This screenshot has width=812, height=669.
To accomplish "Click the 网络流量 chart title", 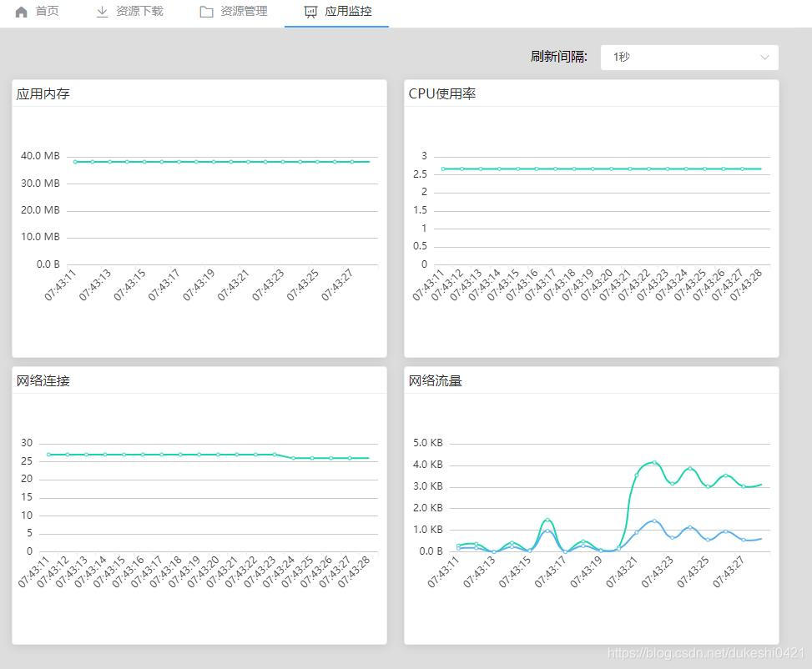I will [435, 380].
